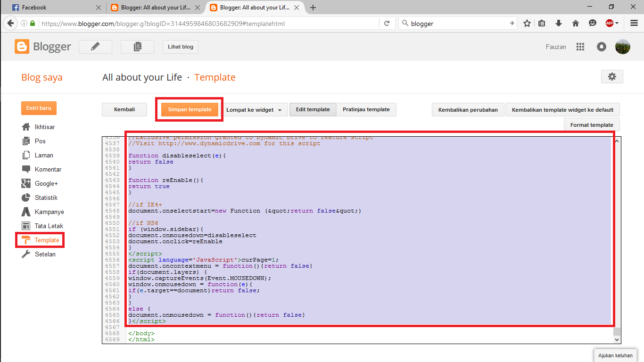The height and width of the screenshot is (362, 644).
Task: Switch to Facebook tab
Action: point(56,8)
